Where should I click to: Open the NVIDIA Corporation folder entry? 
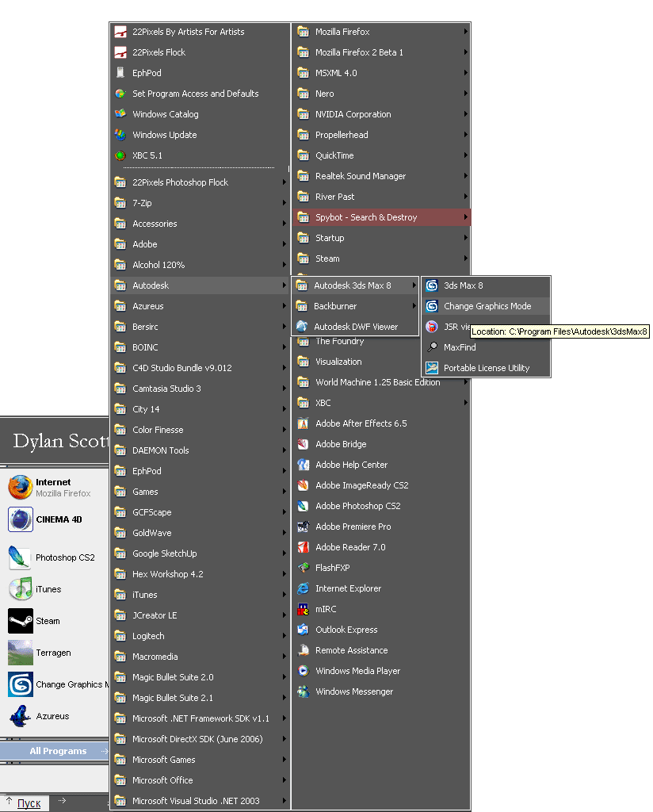tap(382, 114)
